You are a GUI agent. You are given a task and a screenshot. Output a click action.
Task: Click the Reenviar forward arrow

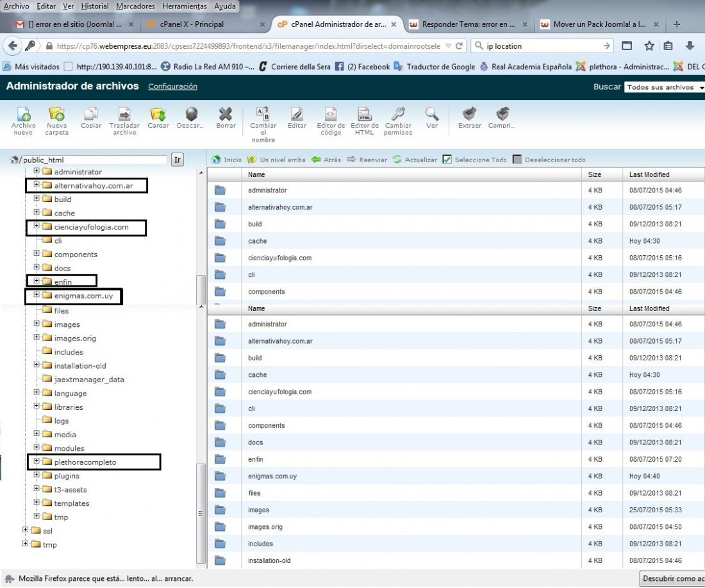point(367,160)
